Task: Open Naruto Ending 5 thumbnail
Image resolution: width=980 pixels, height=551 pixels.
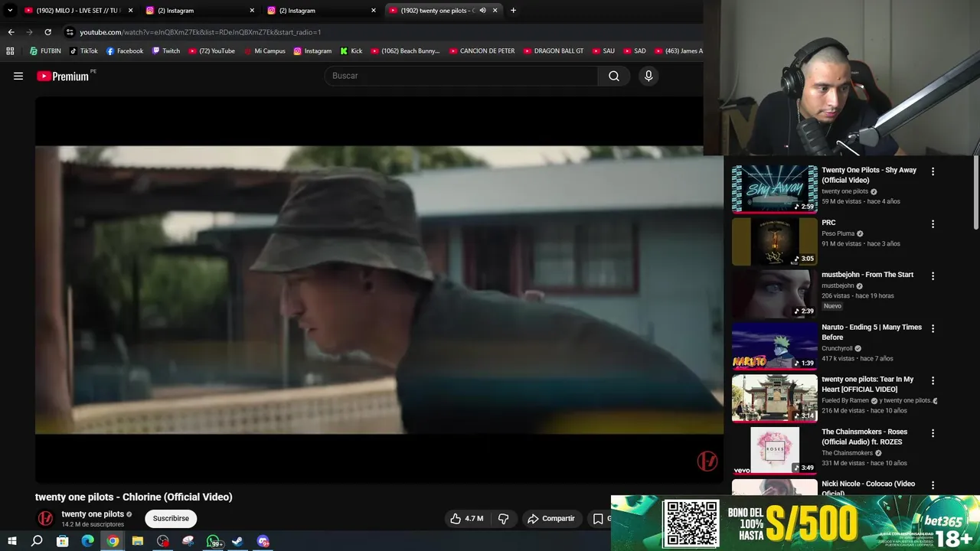Action: pos(774,346)
